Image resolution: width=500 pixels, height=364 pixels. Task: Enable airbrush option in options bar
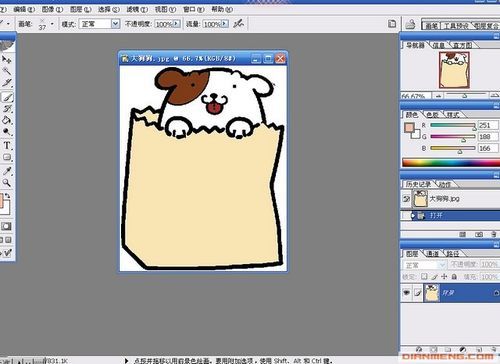[239, 24]
